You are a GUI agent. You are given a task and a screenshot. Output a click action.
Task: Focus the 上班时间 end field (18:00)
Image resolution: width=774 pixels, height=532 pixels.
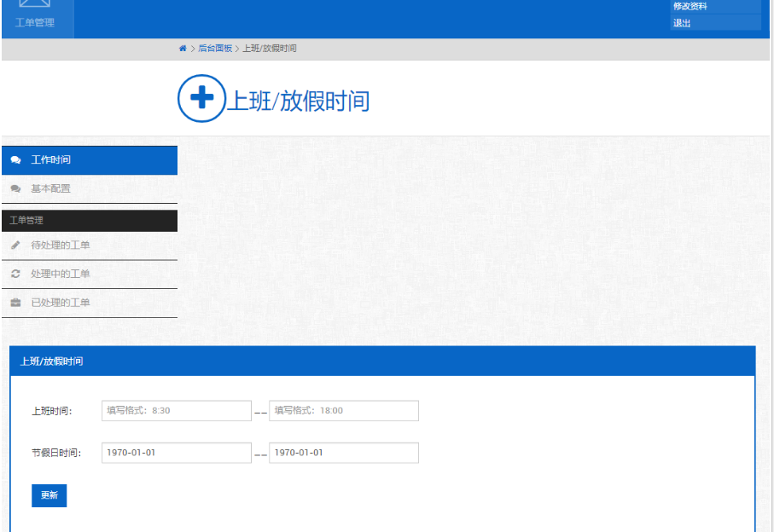[x=344, y=411]
